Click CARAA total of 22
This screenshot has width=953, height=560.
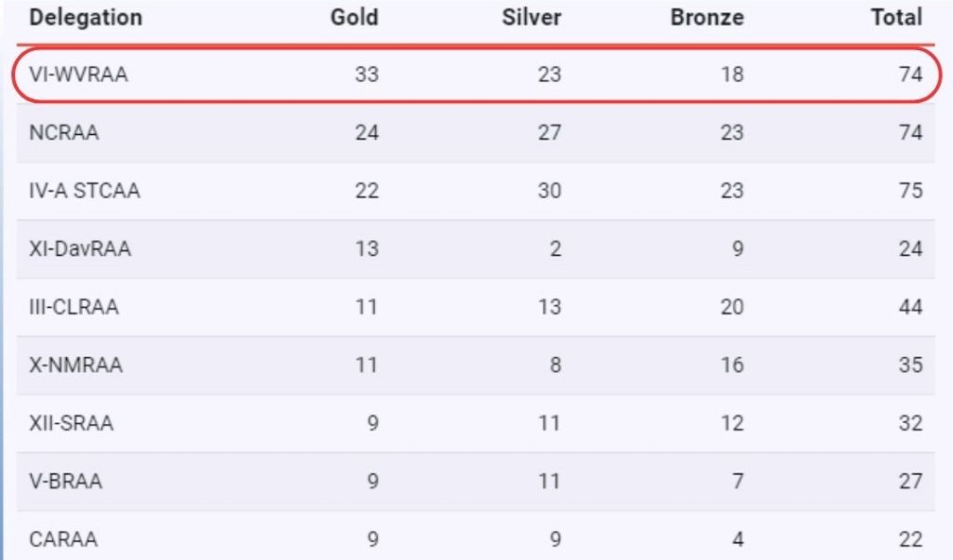(x=910, y=540)
